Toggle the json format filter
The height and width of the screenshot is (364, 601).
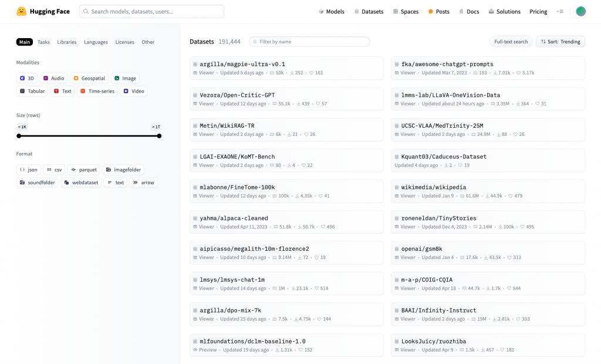[x=29, y=170]
